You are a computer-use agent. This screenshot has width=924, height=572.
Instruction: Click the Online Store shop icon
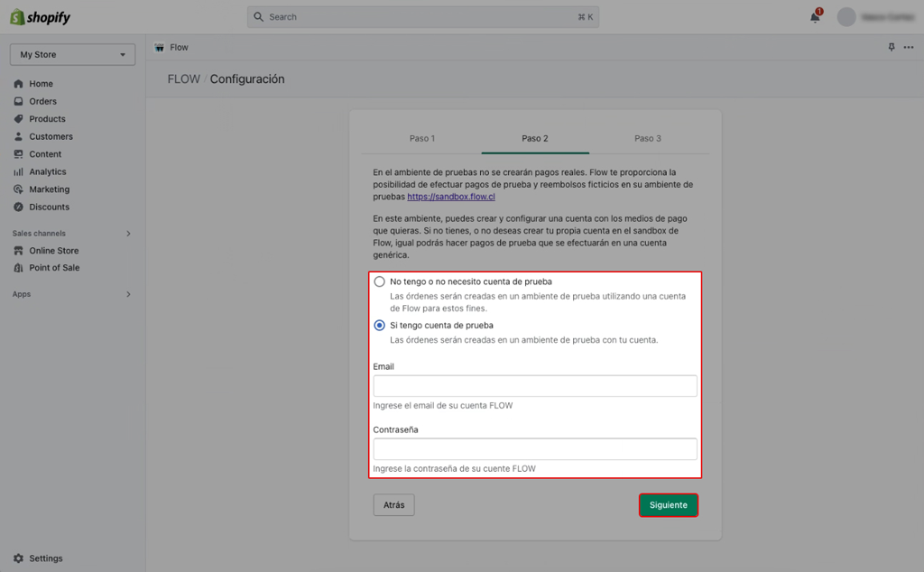[18, 250]
